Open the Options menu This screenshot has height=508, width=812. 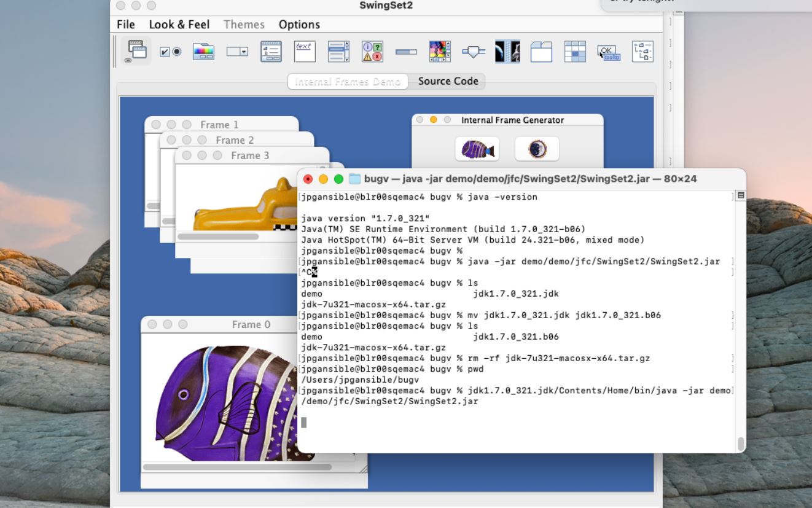tap(299, 25)
